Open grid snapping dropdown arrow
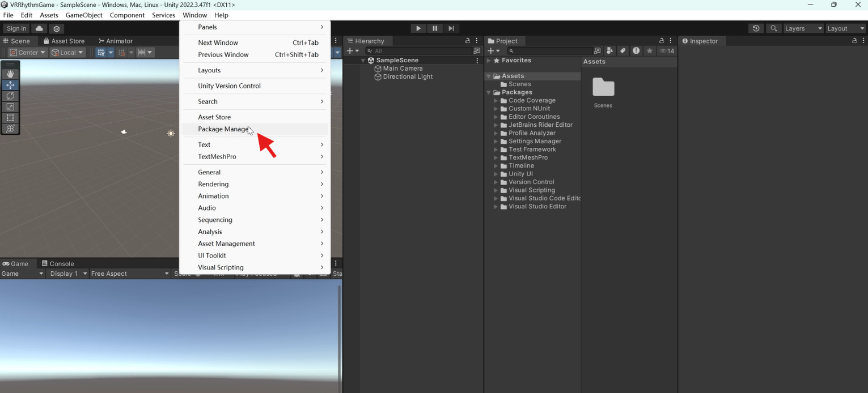Screen dimensions: 868x393 (x=111, y=52)
